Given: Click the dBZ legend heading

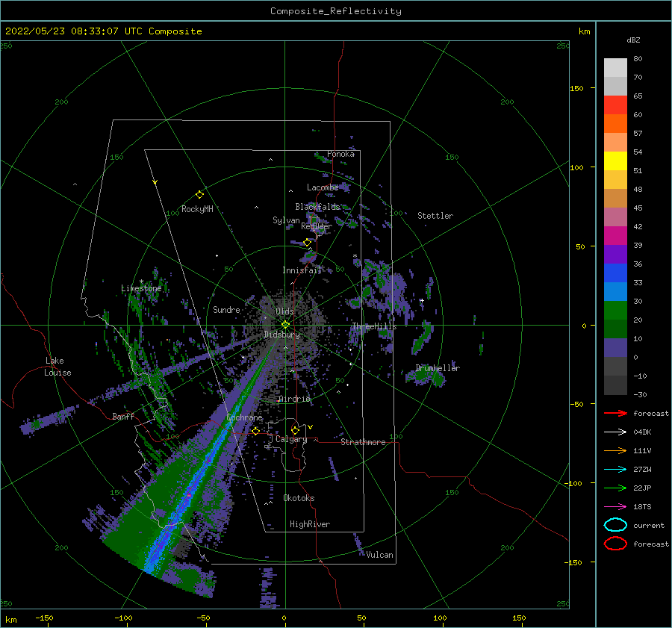Looking at the screenshot, I should (x=633, y=40).
